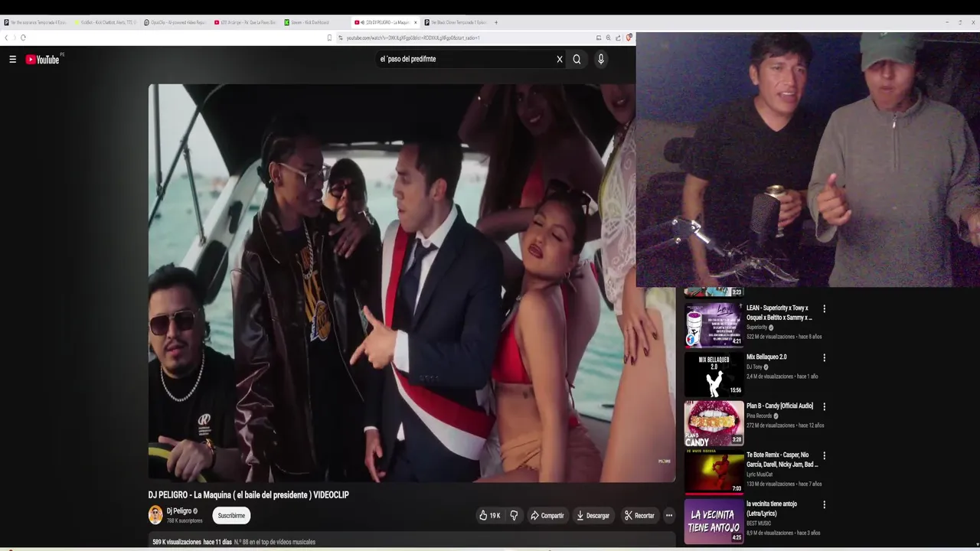Clip the video with Recortar

tap(639, 516)
